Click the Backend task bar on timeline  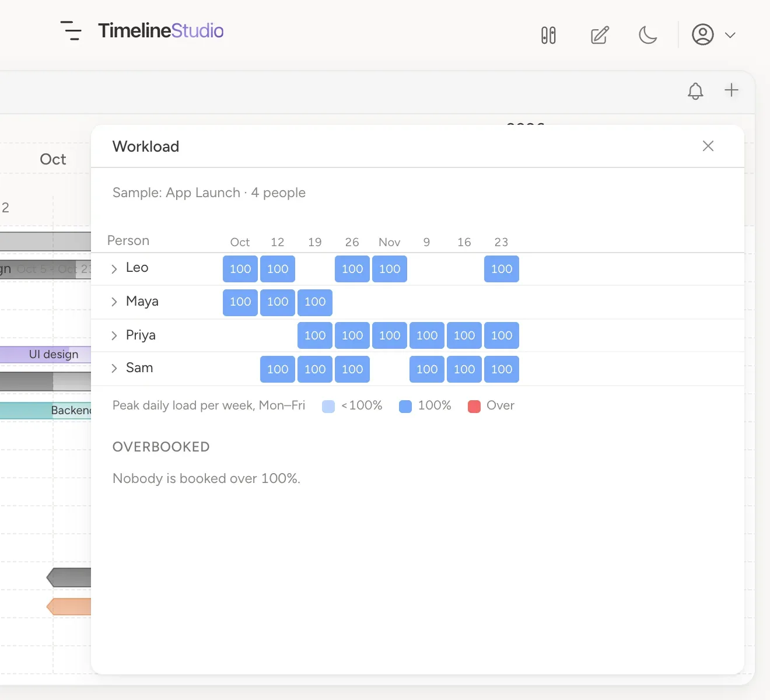[x=45, y=410]
